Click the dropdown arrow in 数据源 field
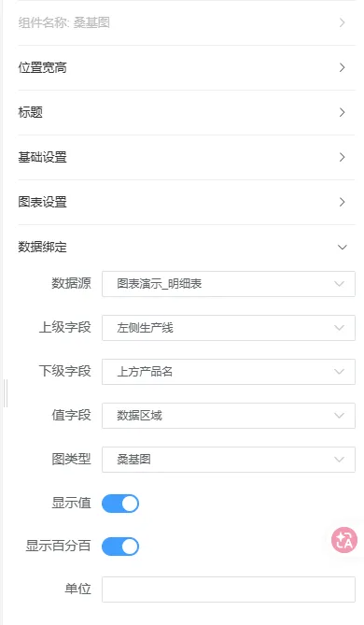The height and width of the screenshot is (625, 364). [340, 284]
